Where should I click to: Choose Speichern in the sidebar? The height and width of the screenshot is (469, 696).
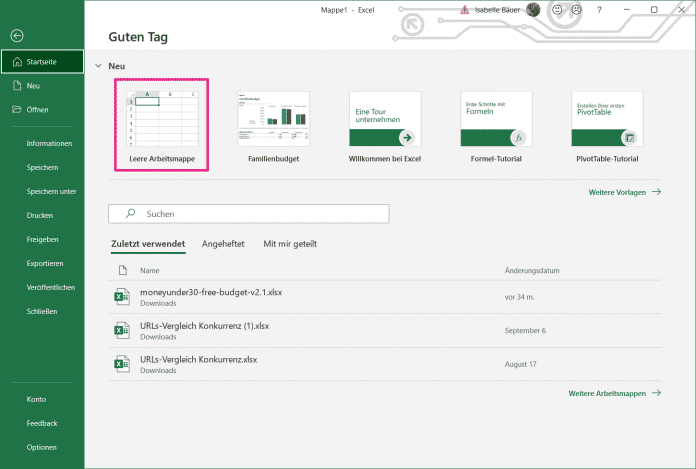[42, 167]
